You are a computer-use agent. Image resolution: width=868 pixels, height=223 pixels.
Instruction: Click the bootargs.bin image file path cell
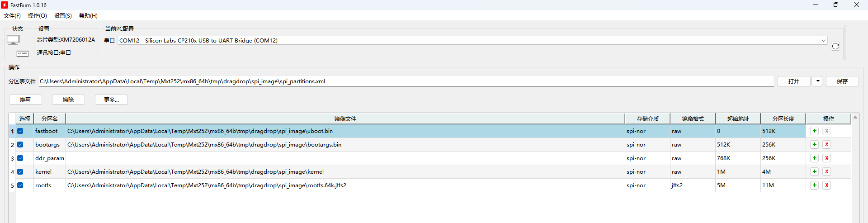coord(345,145)
